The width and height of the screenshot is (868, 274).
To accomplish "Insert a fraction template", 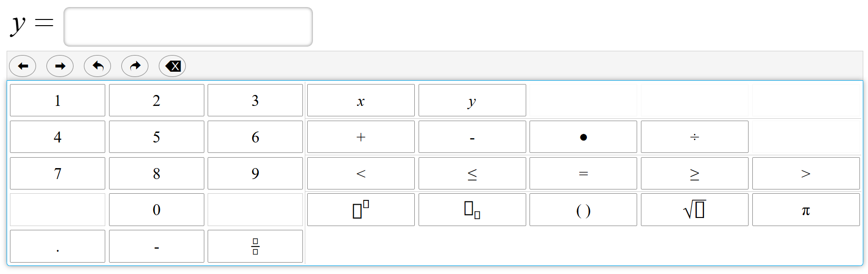I will (x=255, y=246).
